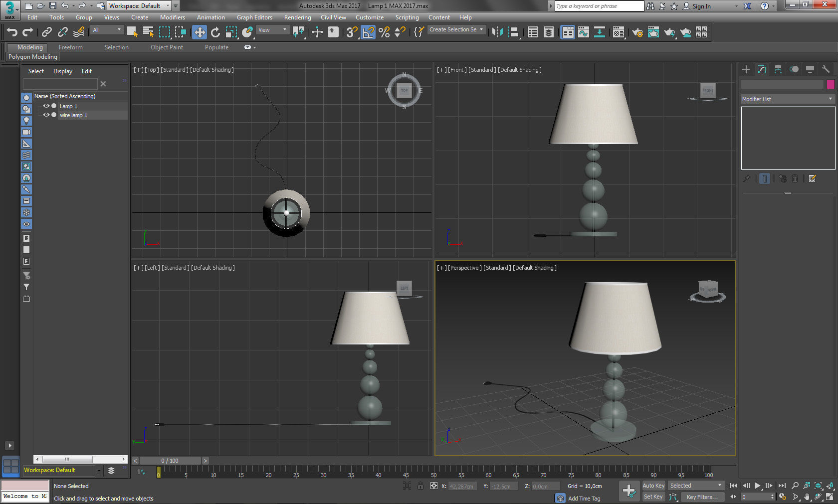Activate the Select and Move tool

200,32
